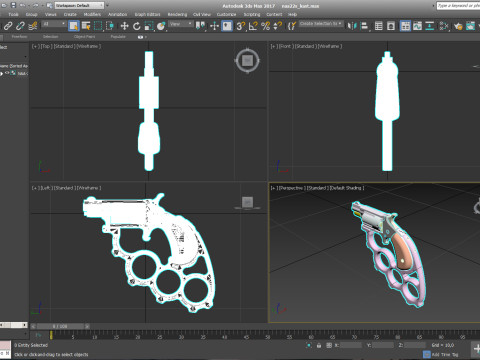Open Create Selection Set dropdown
Viewport: 480px width, 360px height.
pyautogui.click(x=320, y=24)
